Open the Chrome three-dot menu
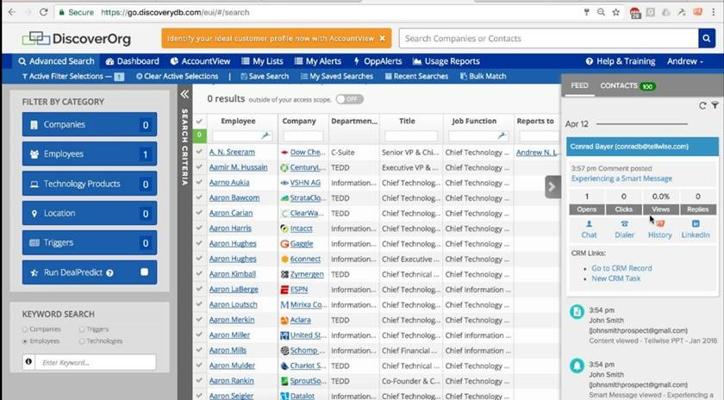Image resolution: width=724 pixels, height=400 pixels. tap(713, 12)
